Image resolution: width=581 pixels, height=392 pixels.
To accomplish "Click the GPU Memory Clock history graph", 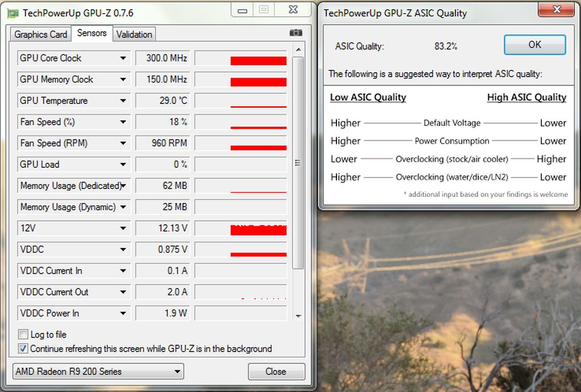I will [x=241, y=79].
